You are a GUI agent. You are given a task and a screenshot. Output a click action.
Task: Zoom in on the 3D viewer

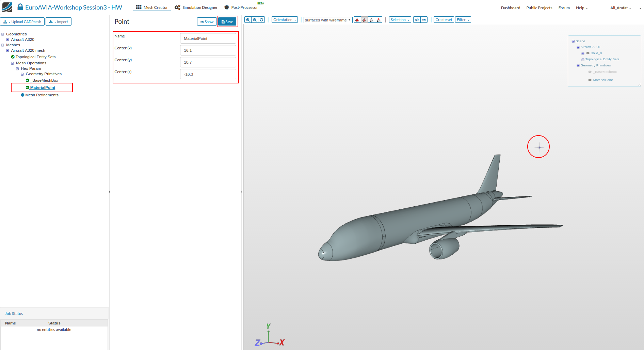(248, 20)
